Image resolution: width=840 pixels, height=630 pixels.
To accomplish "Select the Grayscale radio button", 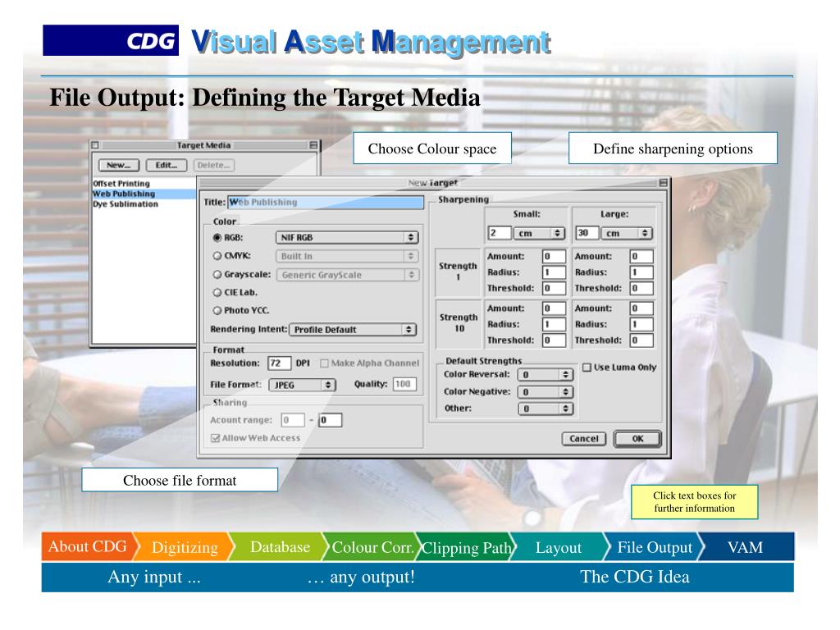I will click(217, 274).
